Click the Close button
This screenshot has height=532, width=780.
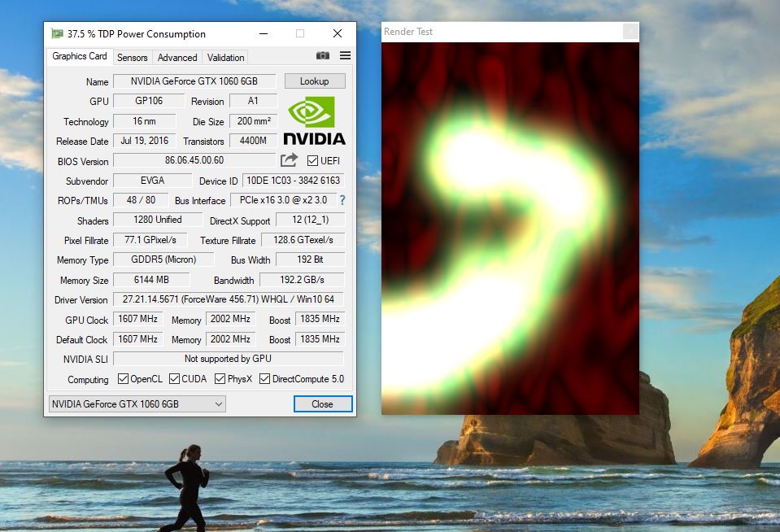click(322, 404)
